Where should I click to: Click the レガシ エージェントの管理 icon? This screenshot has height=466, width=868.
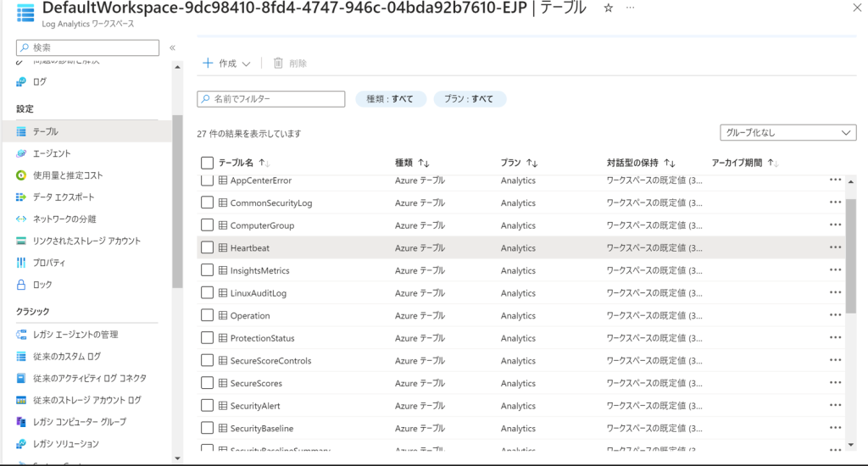(x=21, y=335)
